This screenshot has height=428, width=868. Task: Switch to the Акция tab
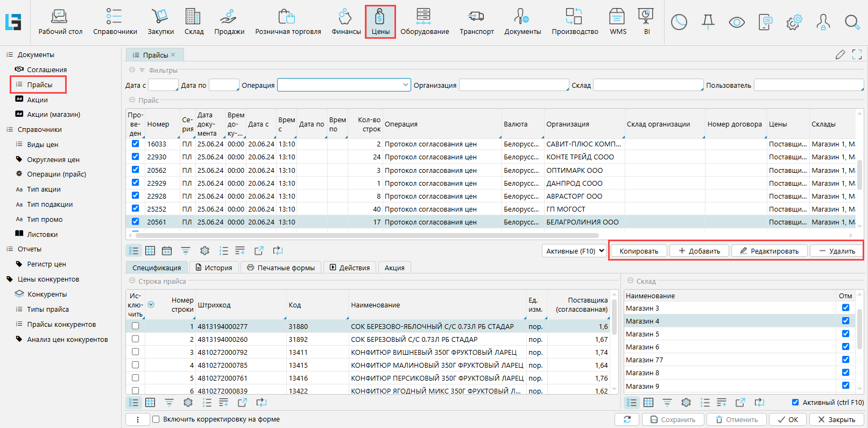coord(394,268)
